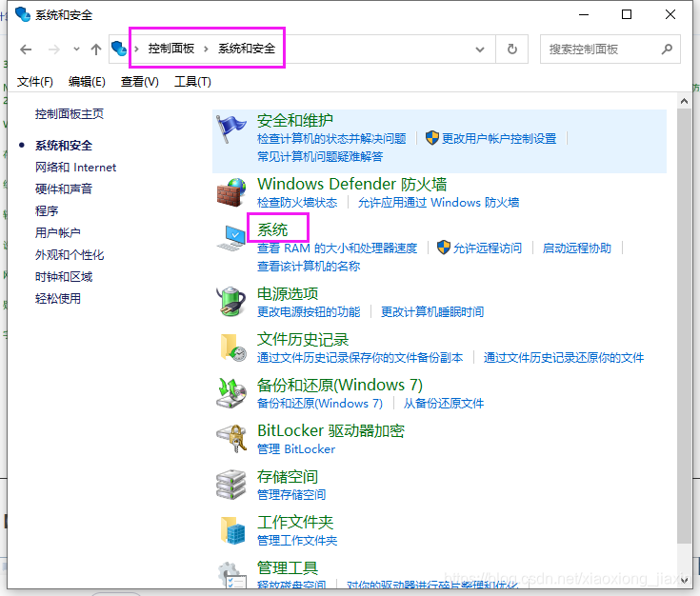Image resolution: width=700 pixels, height=596 pixels.
Task: Click the Power Options battery icon
Action: click(230, 302)
